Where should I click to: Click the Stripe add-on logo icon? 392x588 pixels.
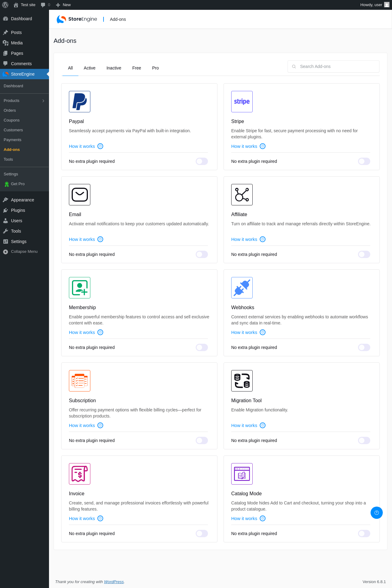pyautogui.click(x=242, y=102)
